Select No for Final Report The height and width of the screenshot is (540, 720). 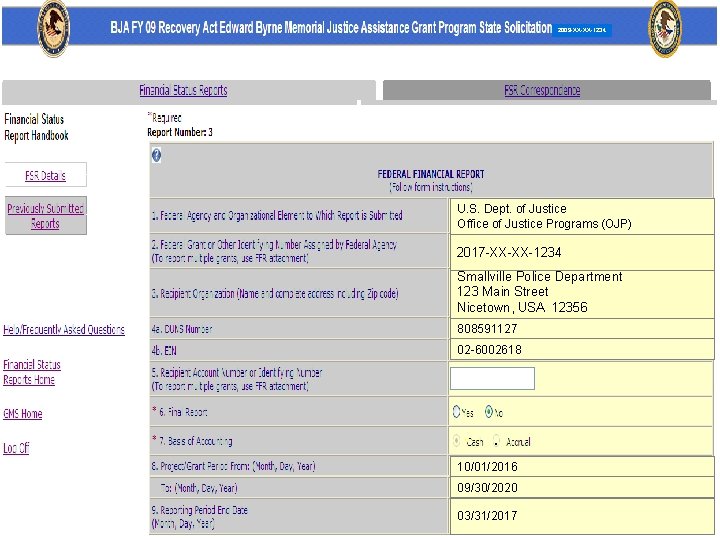pos(489,411)
